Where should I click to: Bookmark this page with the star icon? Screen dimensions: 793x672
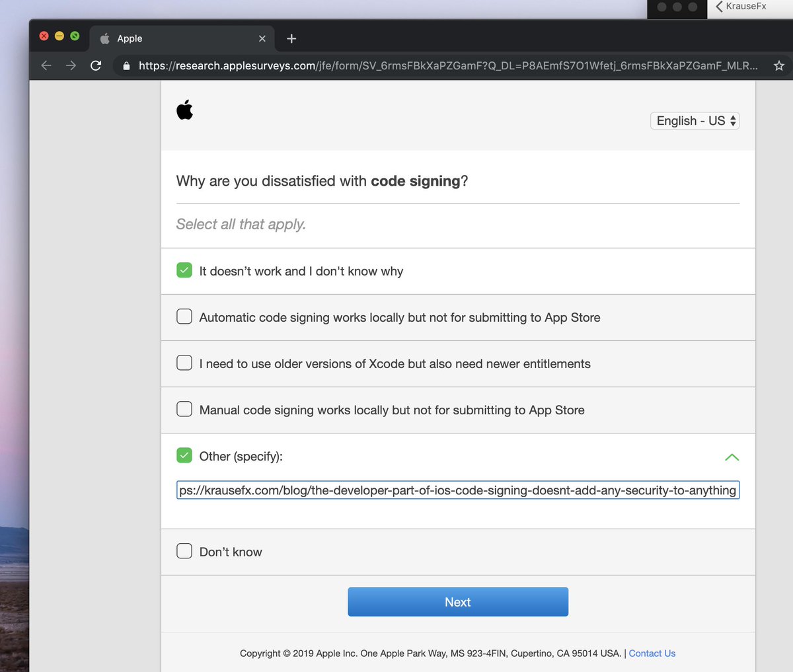(x=779, y=65)
